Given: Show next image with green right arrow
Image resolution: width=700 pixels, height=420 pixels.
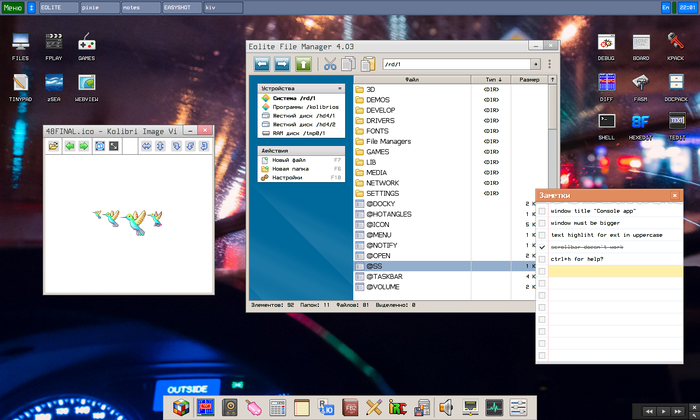Looking at the screenshot, I should click(x=85, y=146).
